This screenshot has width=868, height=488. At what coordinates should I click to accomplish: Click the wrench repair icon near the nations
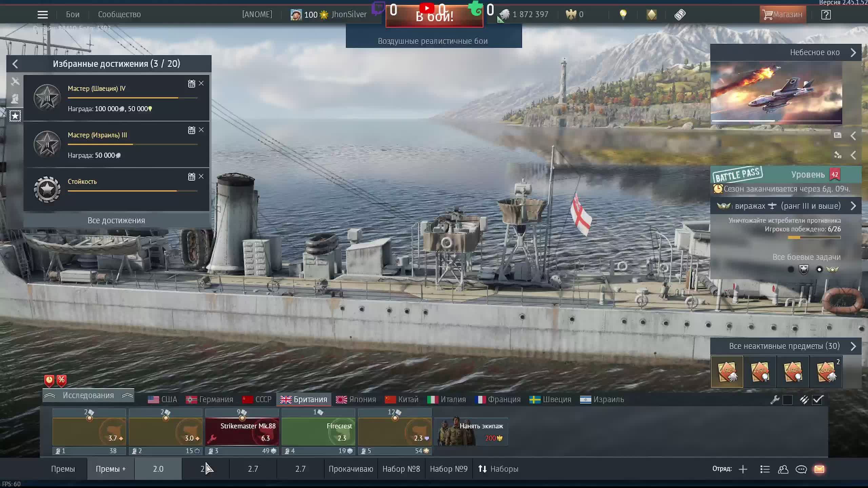(x=775, y=400)
